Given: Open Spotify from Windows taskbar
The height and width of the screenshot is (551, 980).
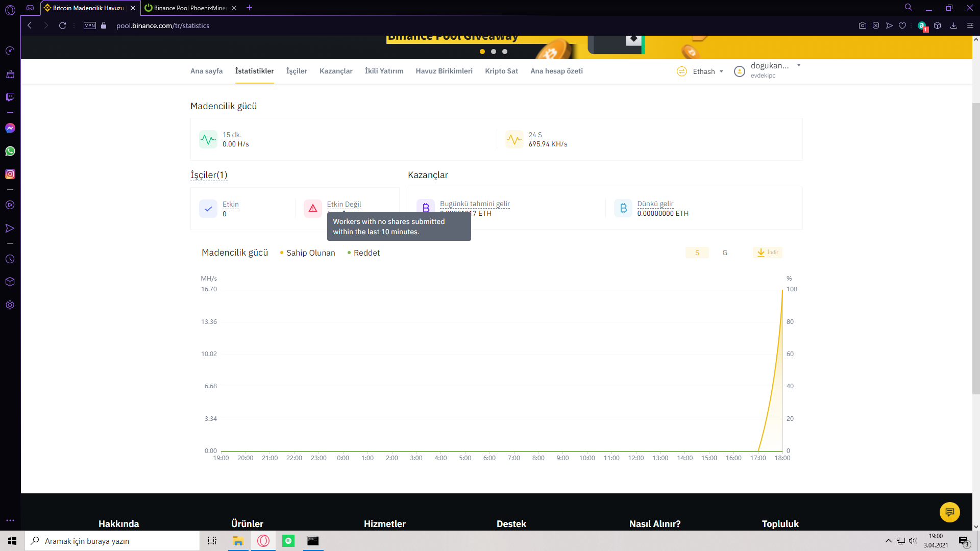Looking at the screenshot, I should (x=288, y=541).
